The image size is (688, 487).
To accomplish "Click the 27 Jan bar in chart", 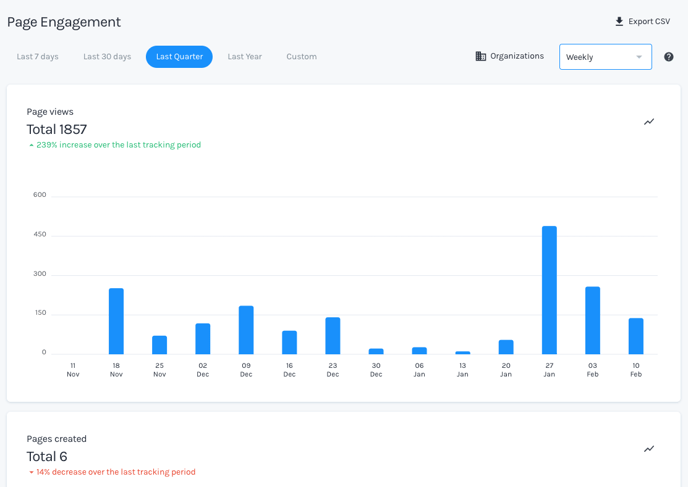I will (x=549, y=290).
